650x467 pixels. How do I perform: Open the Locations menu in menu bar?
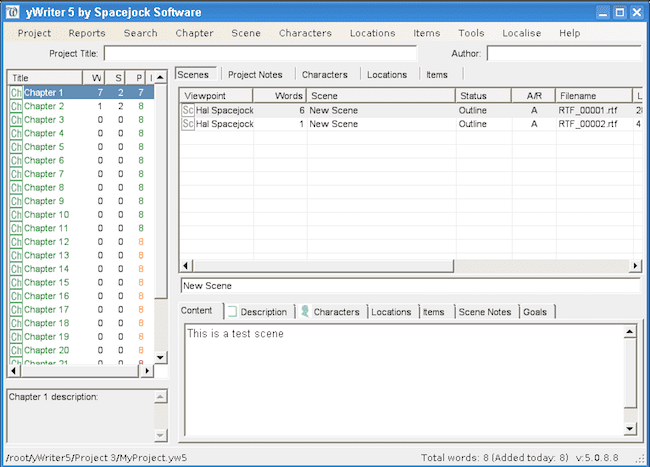tap(372, 33)
